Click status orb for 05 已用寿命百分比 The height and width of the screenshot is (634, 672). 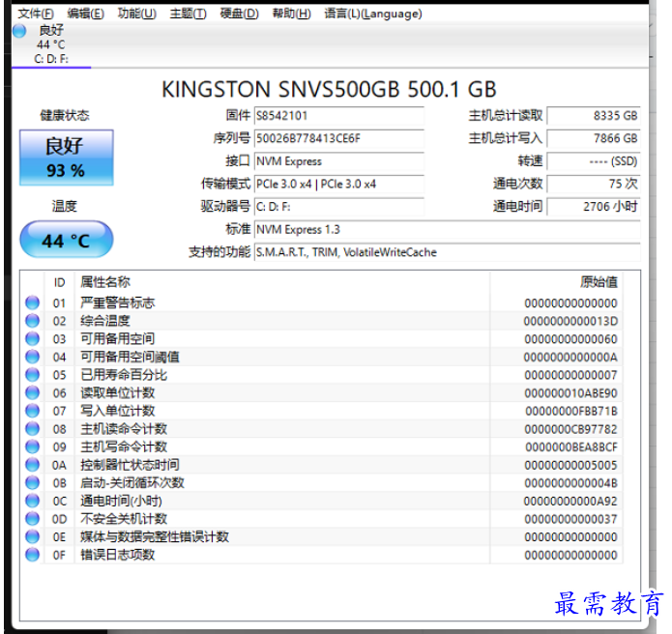(x=32, y=375)
